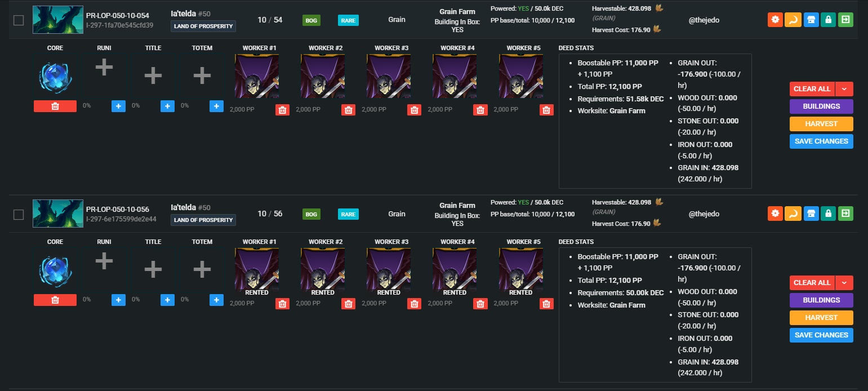
Task: Open rented Worker #4 card image on deed 056
Action: (x=455, y=270)
